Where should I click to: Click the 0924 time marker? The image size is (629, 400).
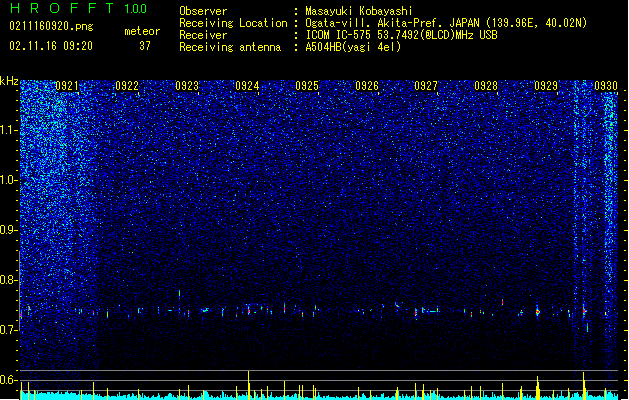[247, 86]
